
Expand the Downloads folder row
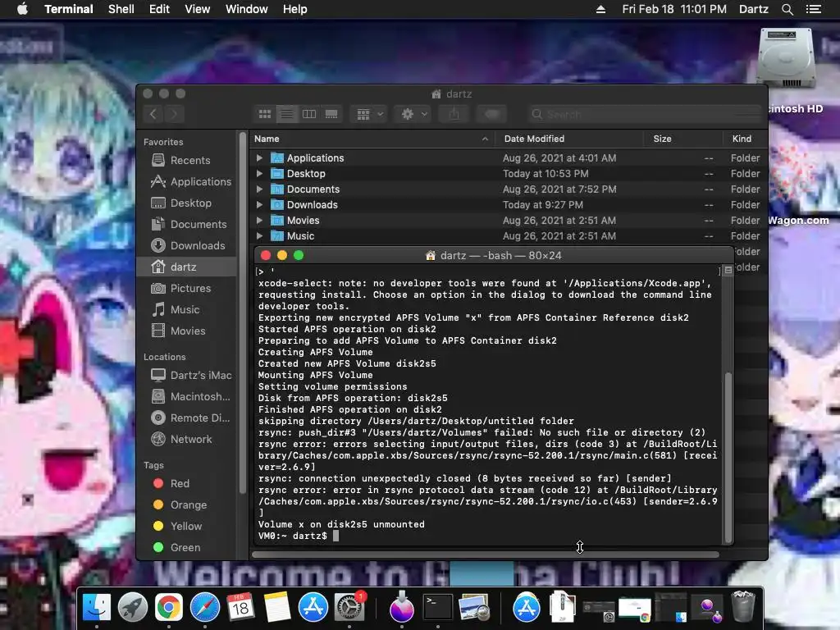tap(259, 204)
